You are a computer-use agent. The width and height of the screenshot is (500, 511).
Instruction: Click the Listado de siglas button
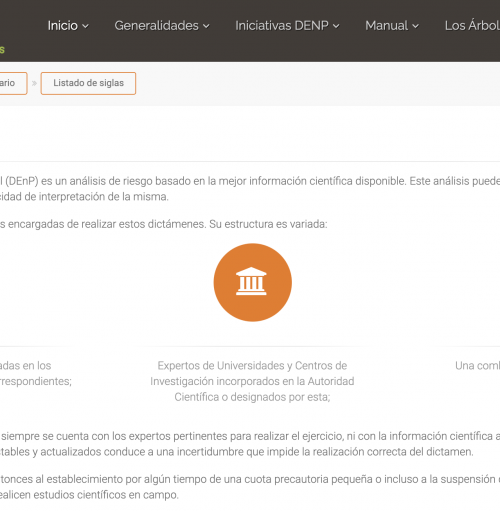pyautogui.click(x=88, y=83)
